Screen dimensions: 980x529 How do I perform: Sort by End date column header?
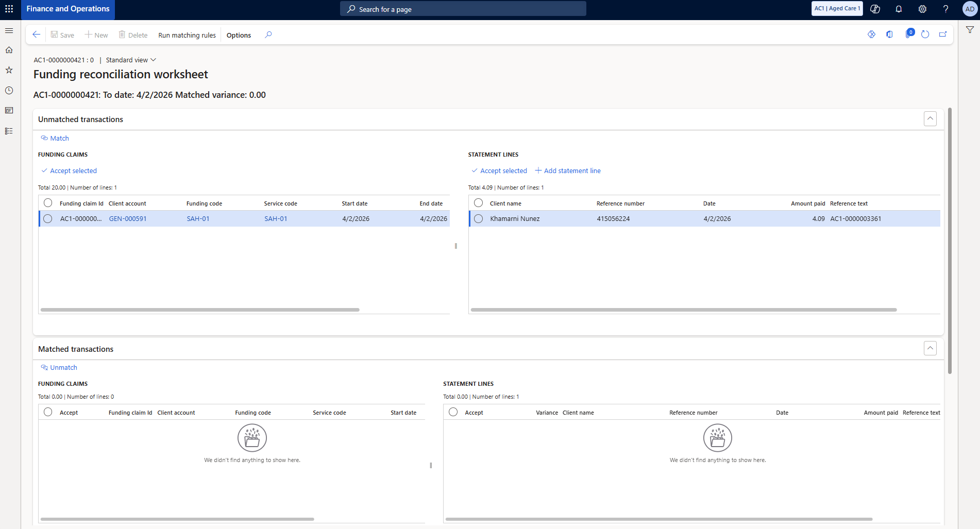point(431,203)
